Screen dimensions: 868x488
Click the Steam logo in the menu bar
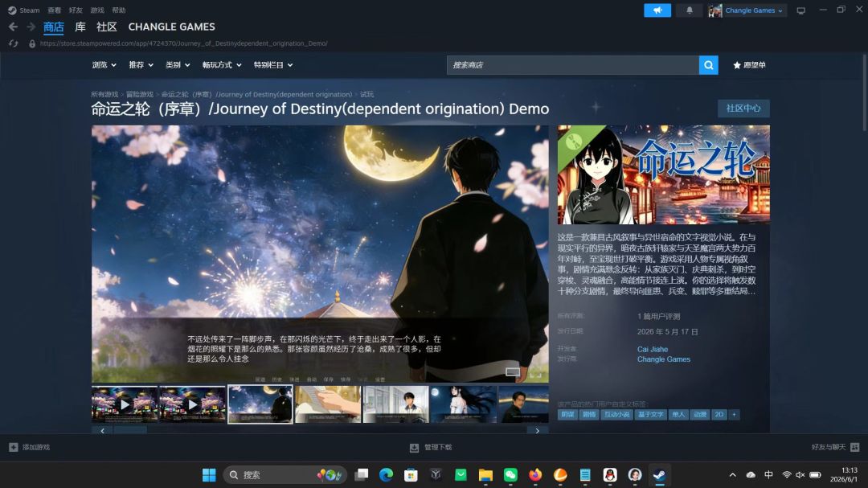[x=12, y=10]
